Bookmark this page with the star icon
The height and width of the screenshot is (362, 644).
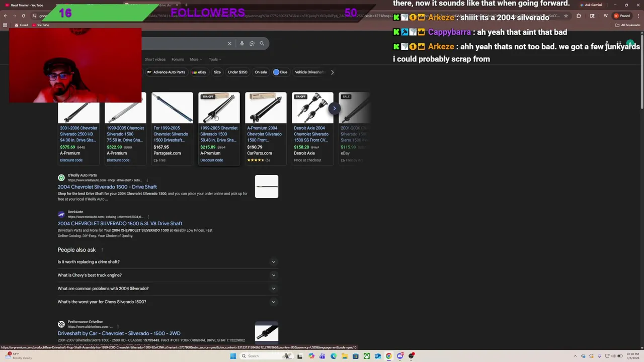pyautogui.click(x=565, y=16)
